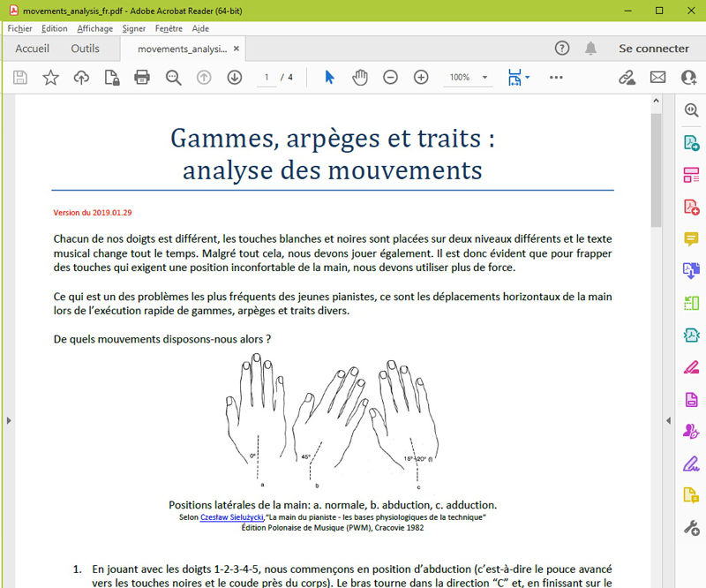This screenshot has height=588, width=706.
Task: Send file by email envelope icon
Action: (x=657, y=78)
